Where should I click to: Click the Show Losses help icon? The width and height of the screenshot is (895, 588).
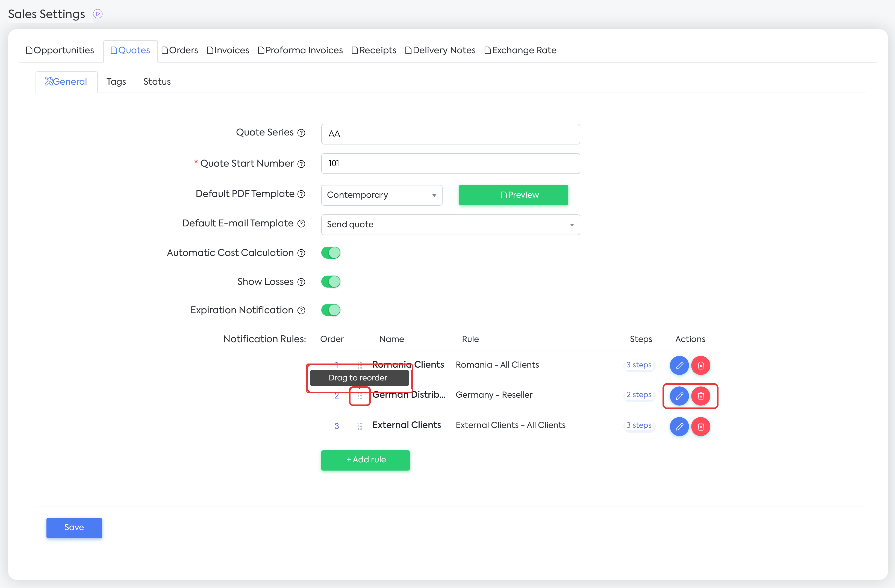301,282
